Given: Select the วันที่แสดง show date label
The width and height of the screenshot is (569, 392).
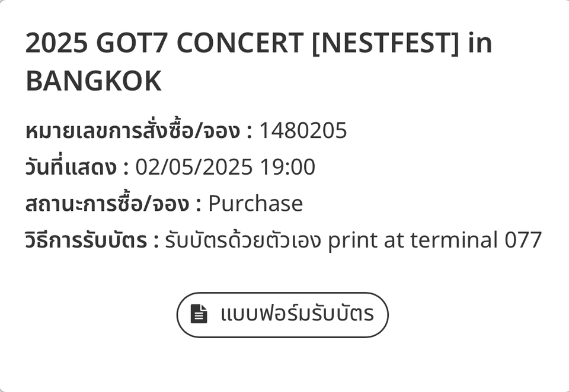Looking at the screenshot, I should pos(71,167).
